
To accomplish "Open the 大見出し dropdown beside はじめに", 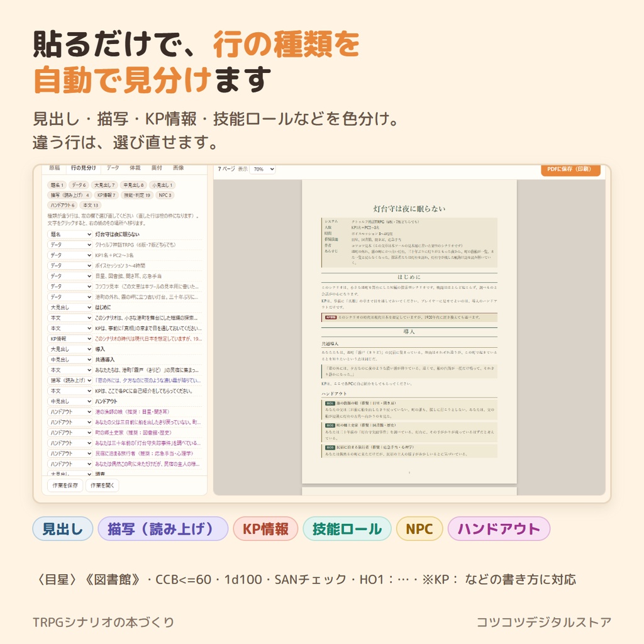I will point(70,307).
